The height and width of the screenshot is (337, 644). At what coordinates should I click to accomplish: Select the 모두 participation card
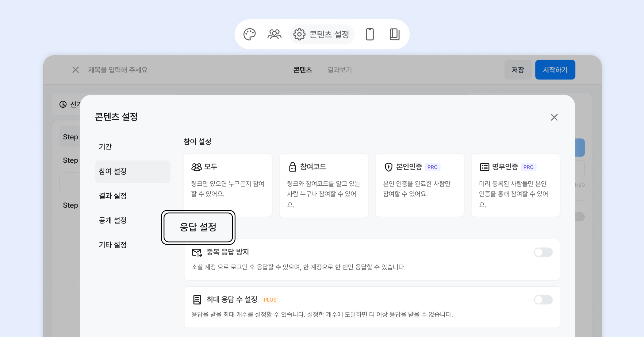point(228,181)
